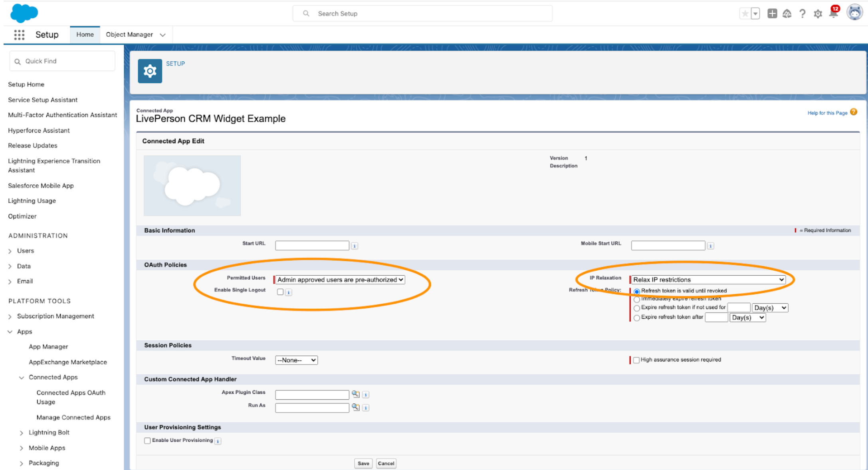The height and width of the screenshot is (470, 868).
Task: Open the favorites list dropdown arrow
Action: [x=755, y=14]
